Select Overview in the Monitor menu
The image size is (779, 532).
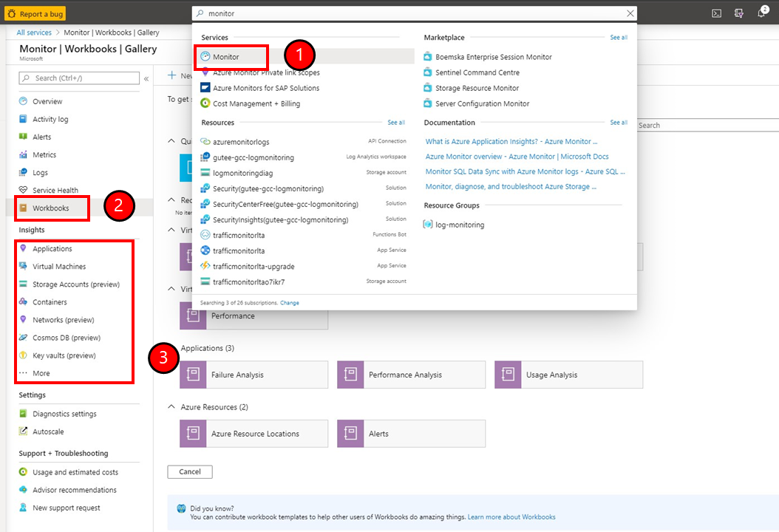43,100
